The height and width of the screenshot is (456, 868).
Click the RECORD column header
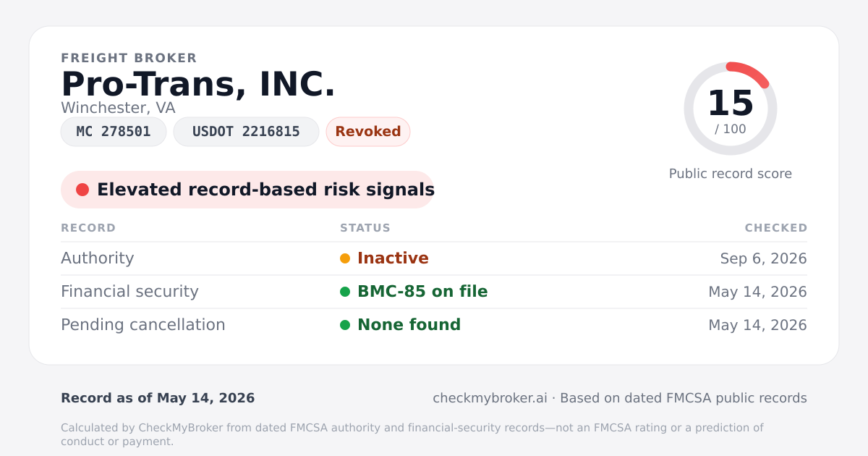(x=88, y=228)
